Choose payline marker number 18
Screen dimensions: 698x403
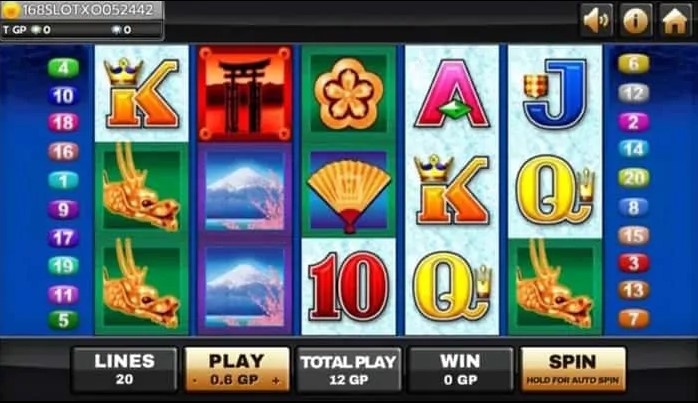click(x=63, y=123)
